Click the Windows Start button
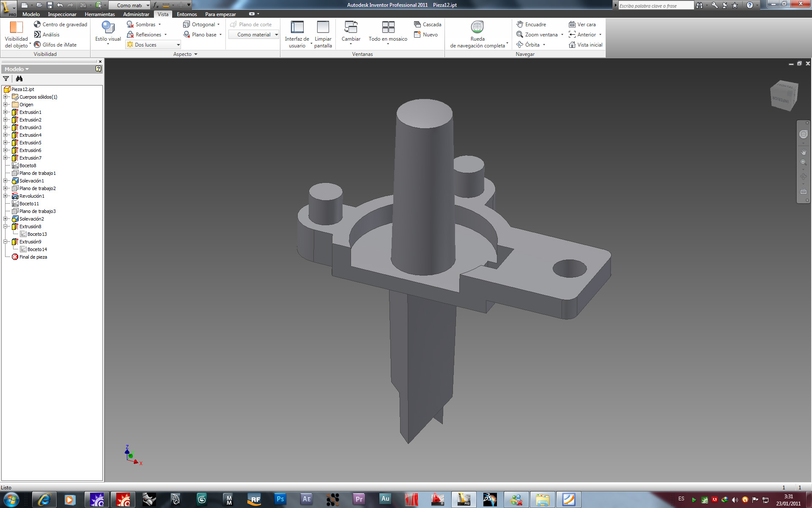Screen dimensions: 812x508 11,500
